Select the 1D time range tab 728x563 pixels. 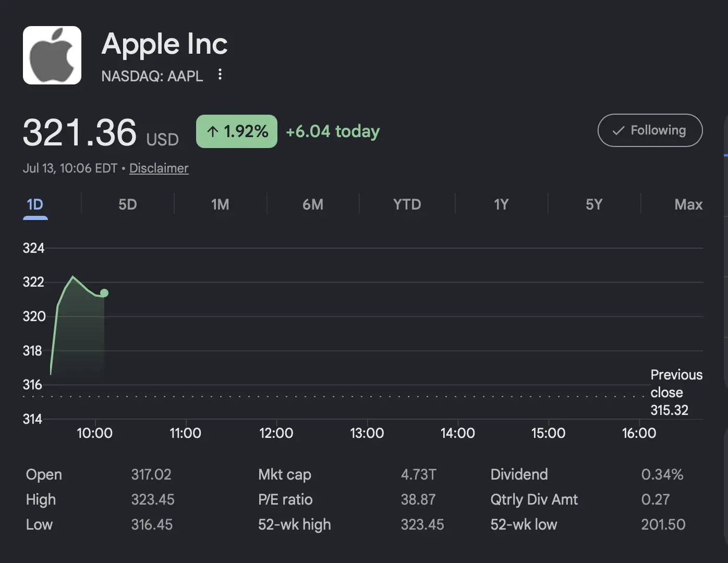[35, 204]
